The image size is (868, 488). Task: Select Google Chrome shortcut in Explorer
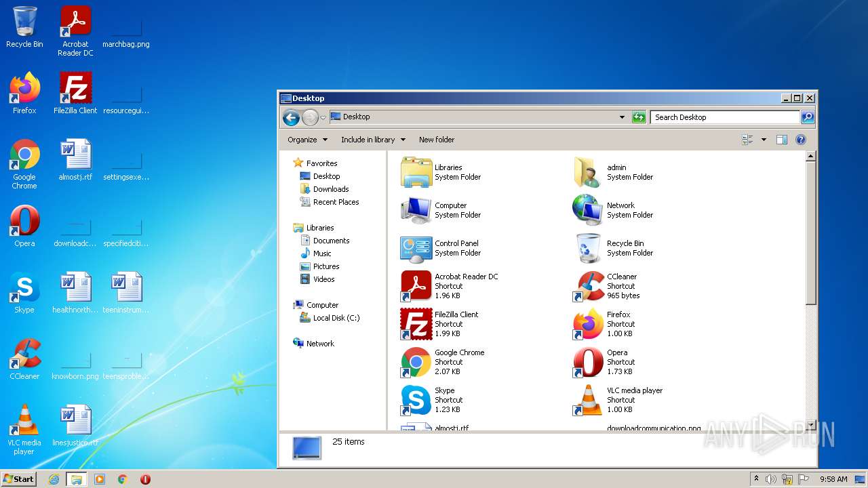(416, 362)
